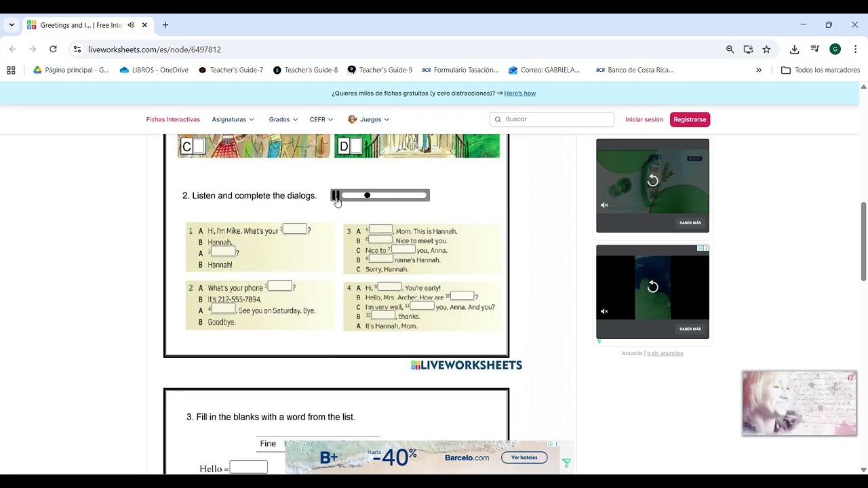Replay the top video ad
Viewport: 868px width, 488px height.
(652, 180)
